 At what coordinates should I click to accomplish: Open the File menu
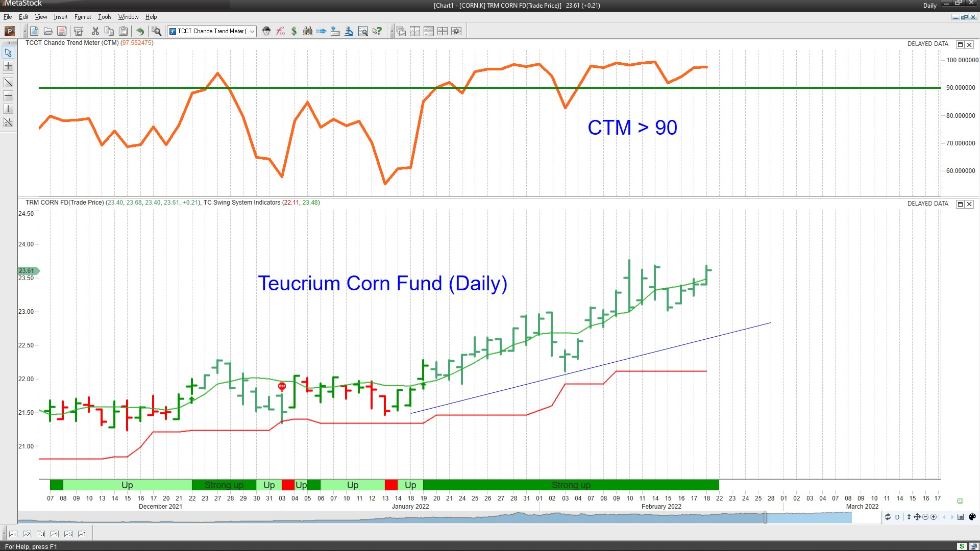[8, 17]
